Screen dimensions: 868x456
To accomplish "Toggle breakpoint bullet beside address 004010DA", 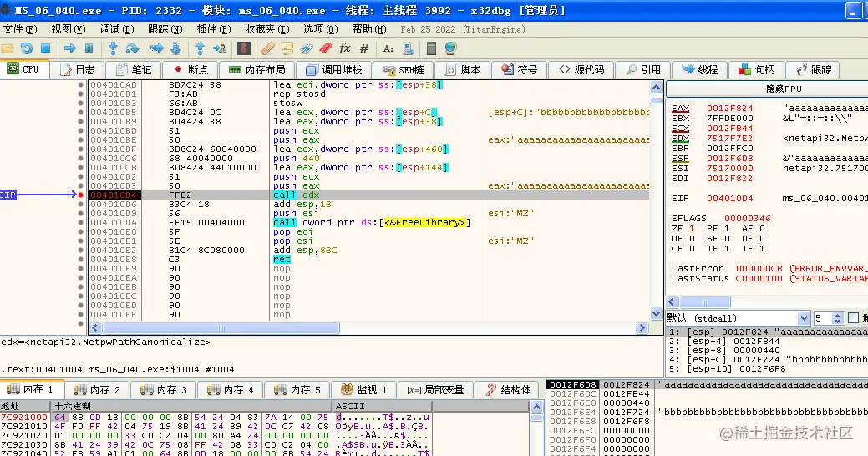I will click(x=80, y=222).
